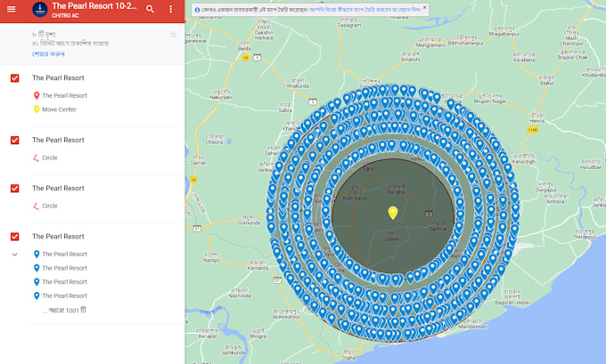Close the info banner on map
606x364 pixels.
(x=424, y=7)
